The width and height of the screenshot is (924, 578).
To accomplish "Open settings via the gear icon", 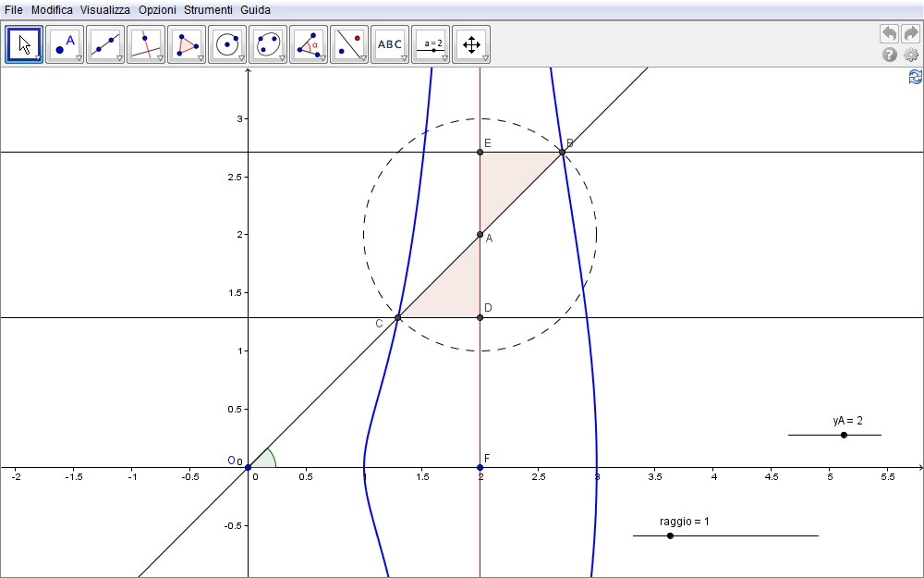I will (911, 55).
